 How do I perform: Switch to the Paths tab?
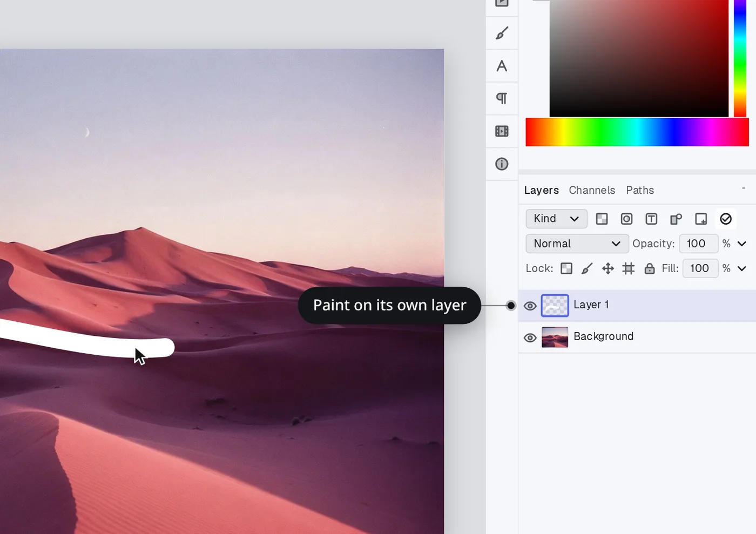(x=640, y=190)
